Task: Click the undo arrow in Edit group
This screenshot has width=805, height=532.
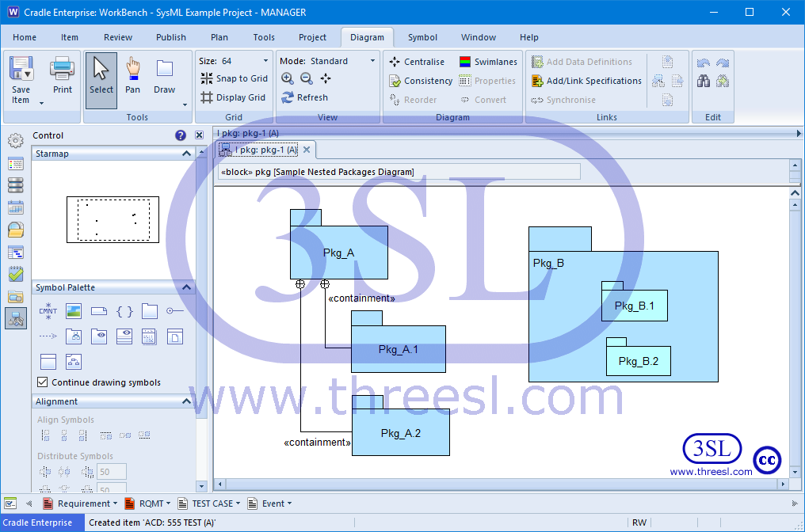Action: (x=704, y=63)
